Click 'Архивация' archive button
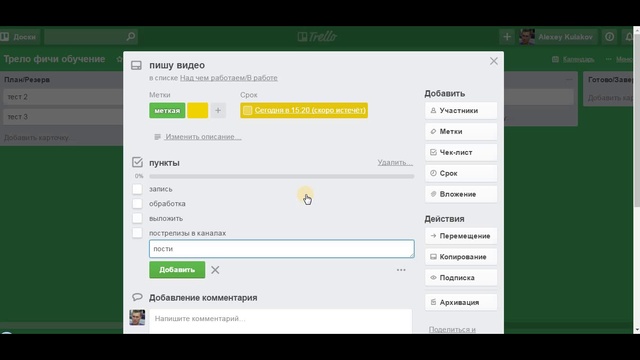The width and height of the screenshot is (640, 360). tap(461, 302)
